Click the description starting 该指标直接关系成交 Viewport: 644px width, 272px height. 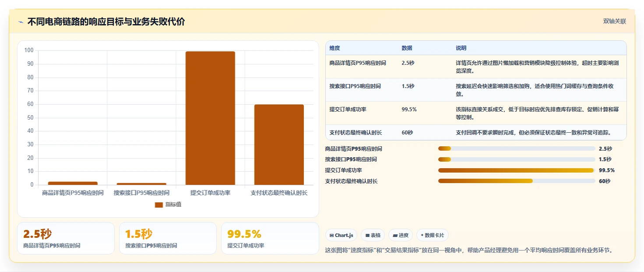tap(538, 113)
